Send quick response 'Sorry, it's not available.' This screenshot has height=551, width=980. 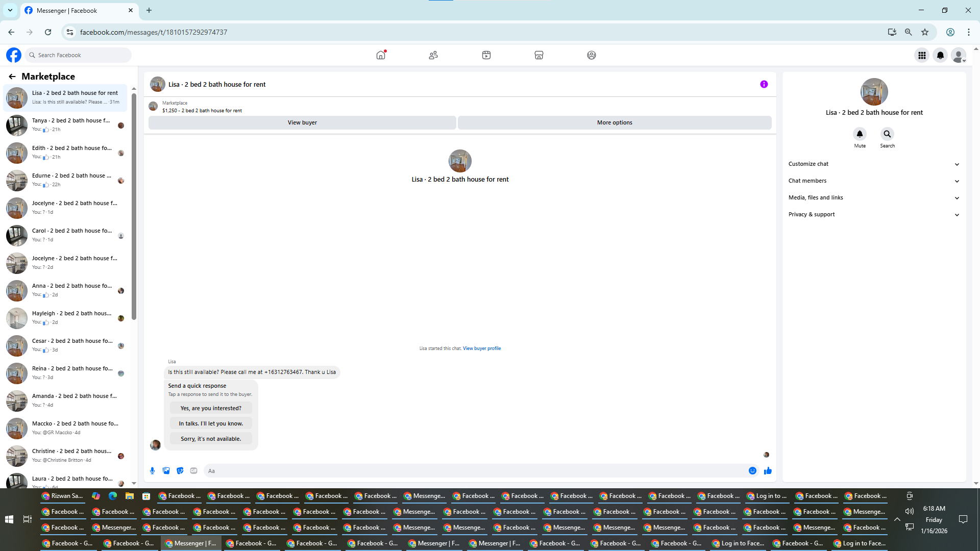pos(211,439)
